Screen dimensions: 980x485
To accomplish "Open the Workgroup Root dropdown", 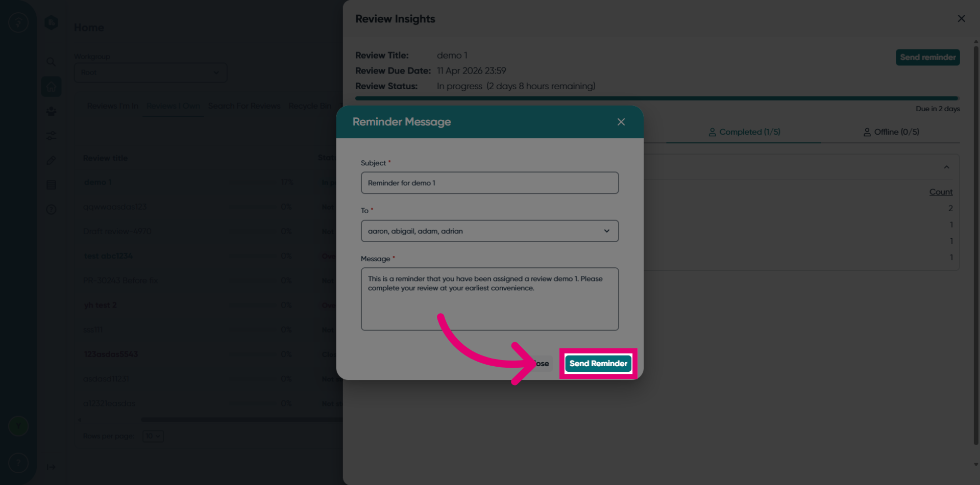I will 151,72.
